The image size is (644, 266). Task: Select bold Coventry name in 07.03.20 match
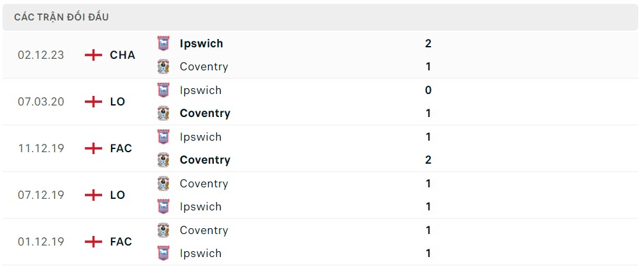pos(205,113)
